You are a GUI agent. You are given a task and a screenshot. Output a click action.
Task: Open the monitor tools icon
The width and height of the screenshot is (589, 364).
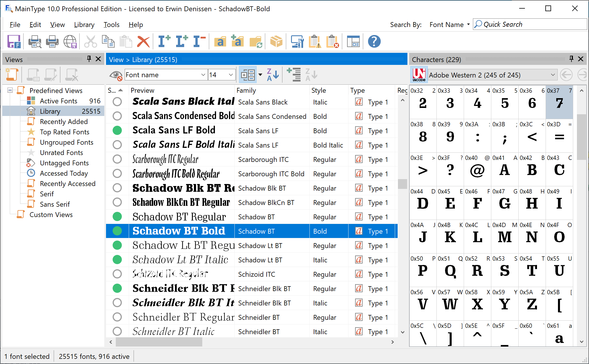tap(297, 42)
